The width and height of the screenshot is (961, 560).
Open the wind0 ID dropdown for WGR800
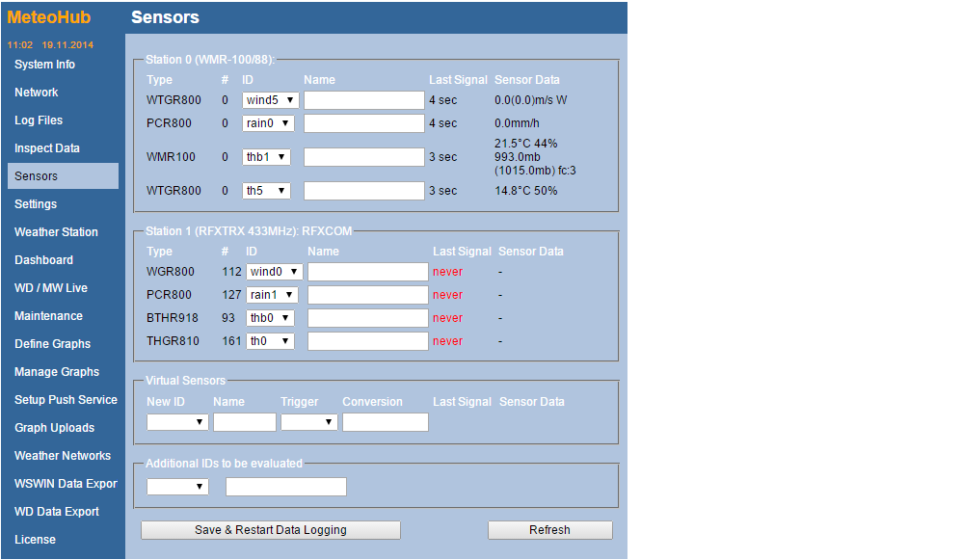point(275,272)
